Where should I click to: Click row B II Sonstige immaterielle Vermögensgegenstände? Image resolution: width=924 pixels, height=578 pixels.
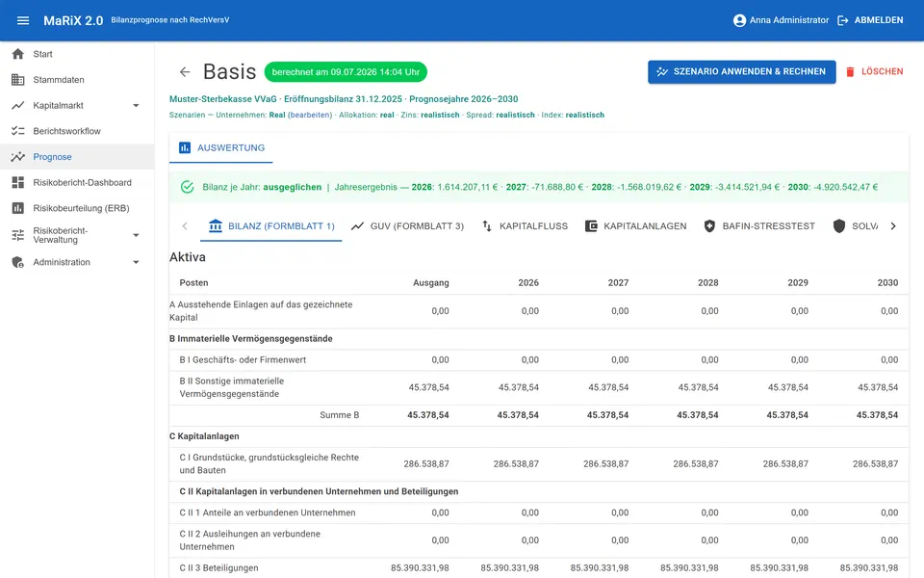[x=539, y=387]
